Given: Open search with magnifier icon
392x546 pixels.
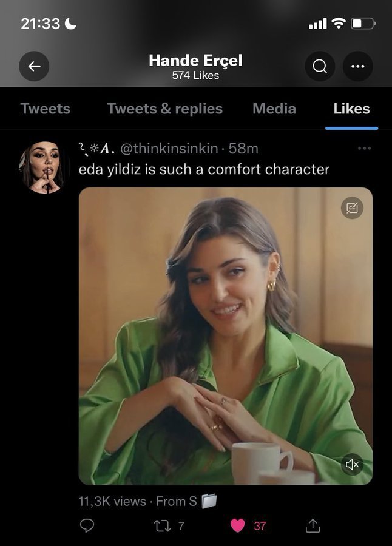Looking at the screenshot, I should click(320, 67).
